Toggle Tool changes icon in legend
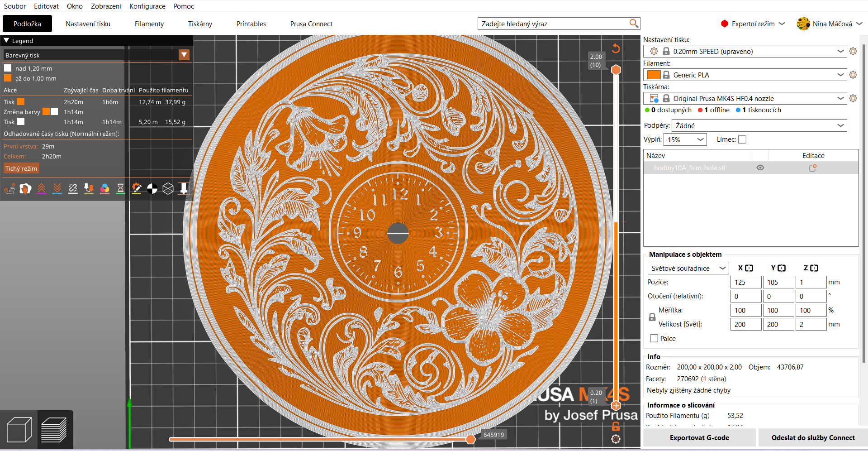This screenshot has height=451, width=868. (89, 188)
